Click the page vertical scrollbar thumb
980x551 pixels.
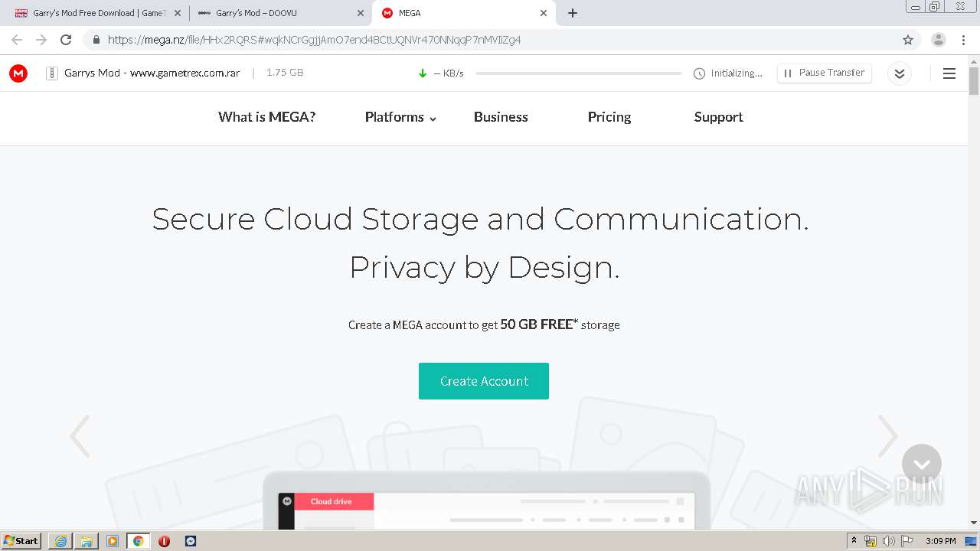tap(974, 80)
